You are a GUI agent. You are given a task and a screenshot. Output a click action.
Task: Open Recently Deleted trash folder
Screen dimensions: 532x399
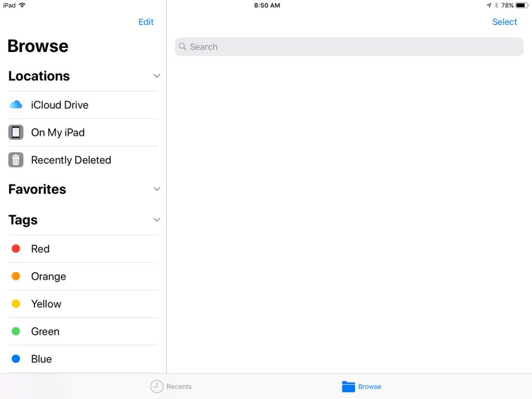(71, 160)
